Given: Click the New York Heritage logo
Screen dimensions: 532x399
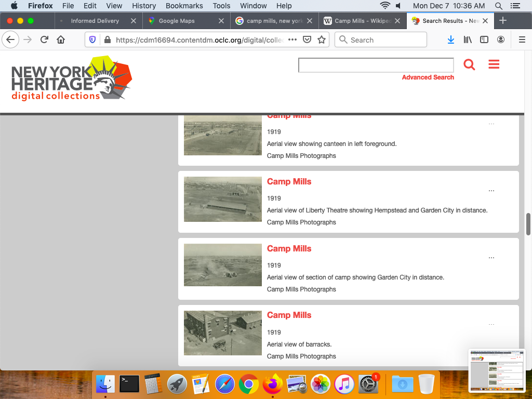Looking at the screenshot, I should 72,78.
